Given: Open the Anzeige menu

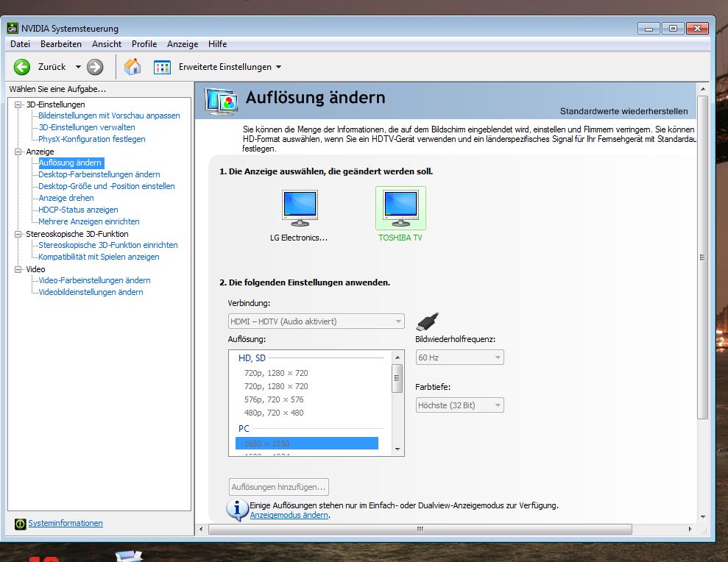Looking at the screenshot, I should (183, 43).
